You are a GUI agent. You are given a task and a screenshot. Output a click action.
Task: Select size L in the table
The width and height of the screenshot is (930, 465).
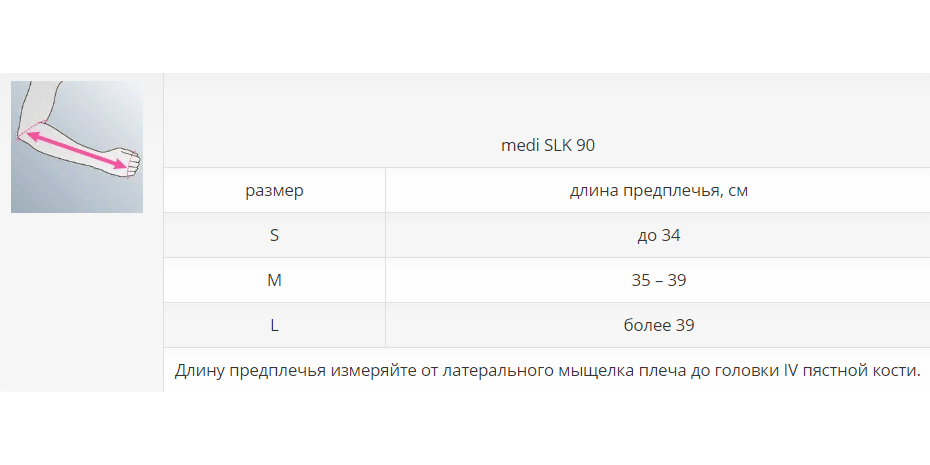274,325
